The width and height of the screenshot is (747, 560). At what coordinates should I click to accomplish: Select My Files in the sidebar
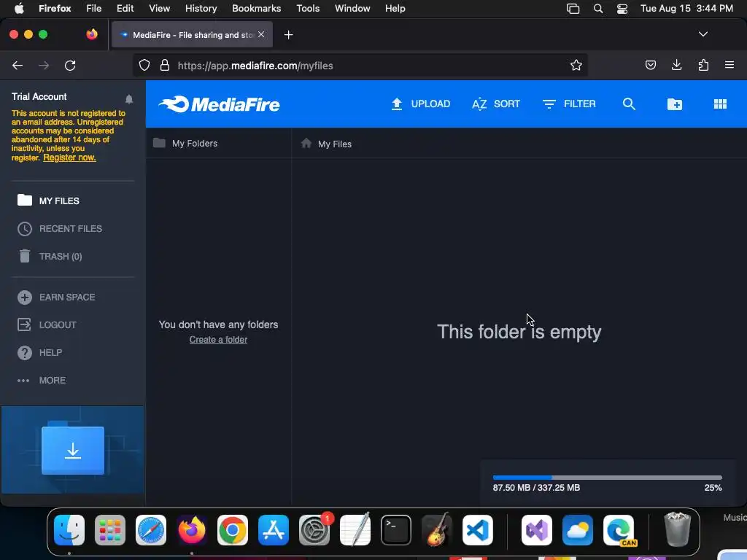pos(49,201)
